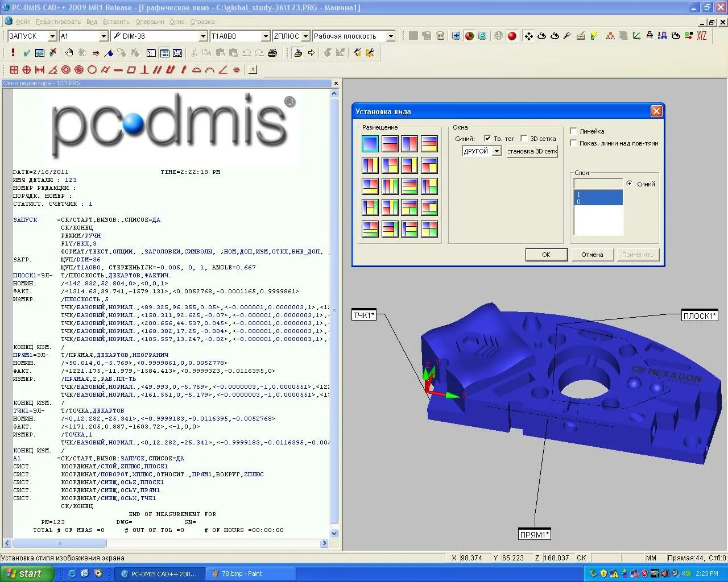Select layer 0 in the Слои list
728x582 pixels.
pyautogui.click(x=598, y=201)
